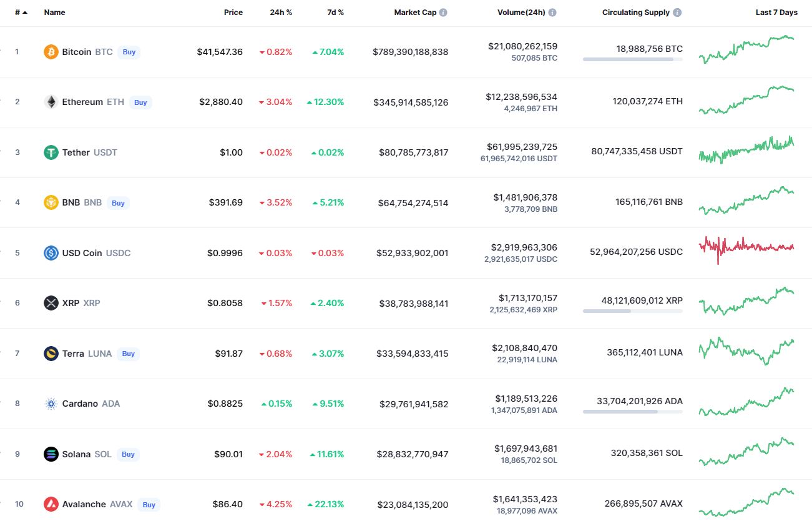Viewport: 812px width, 526px height.
Task: Sort table by Price column
Action: tap(233, 12)
